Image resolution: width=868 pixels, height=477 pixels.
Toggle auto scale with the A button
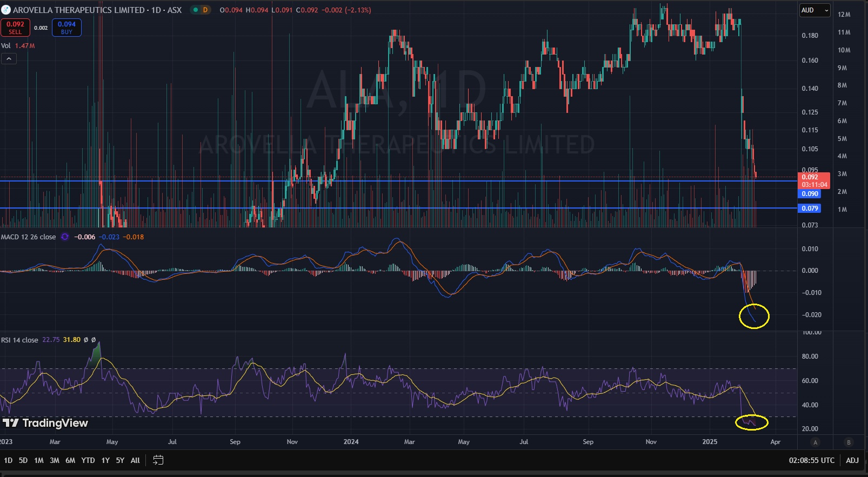click(816, 442)
